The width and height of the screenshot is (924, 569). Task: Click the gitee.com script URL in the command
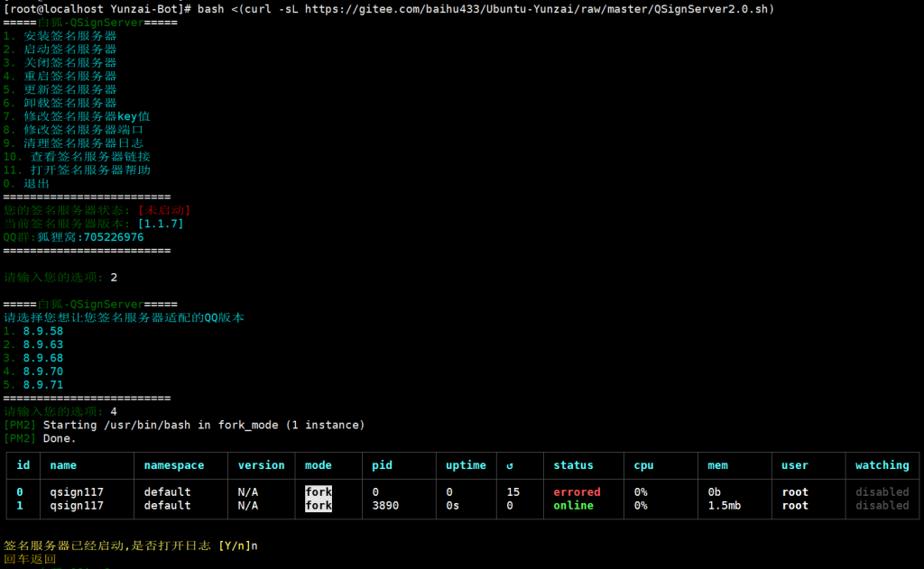539,9
